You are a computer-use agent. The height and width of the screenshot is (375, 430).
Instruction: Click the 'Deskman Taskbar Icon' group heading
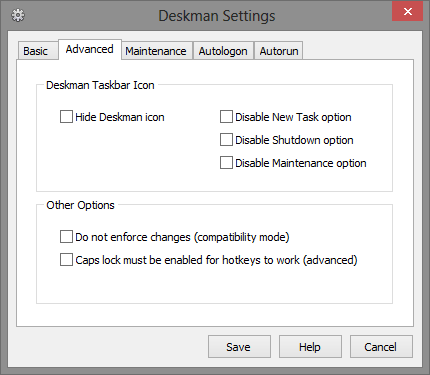point(100,85)
